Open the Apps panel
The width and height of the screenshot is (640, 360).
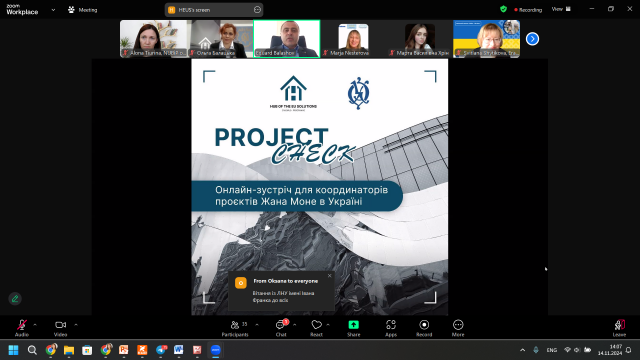coord(391,328)
